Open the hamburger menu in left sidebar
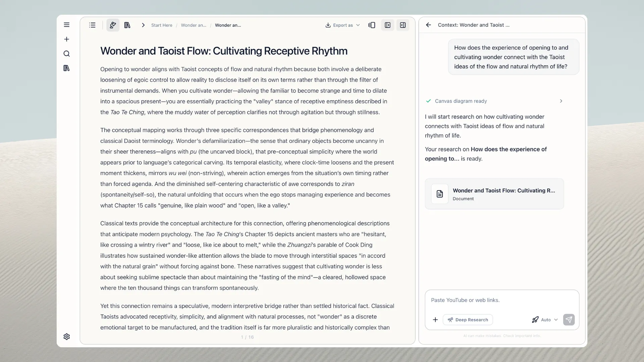The height and width of the screenshot is (362, 644). coord(66,25)
